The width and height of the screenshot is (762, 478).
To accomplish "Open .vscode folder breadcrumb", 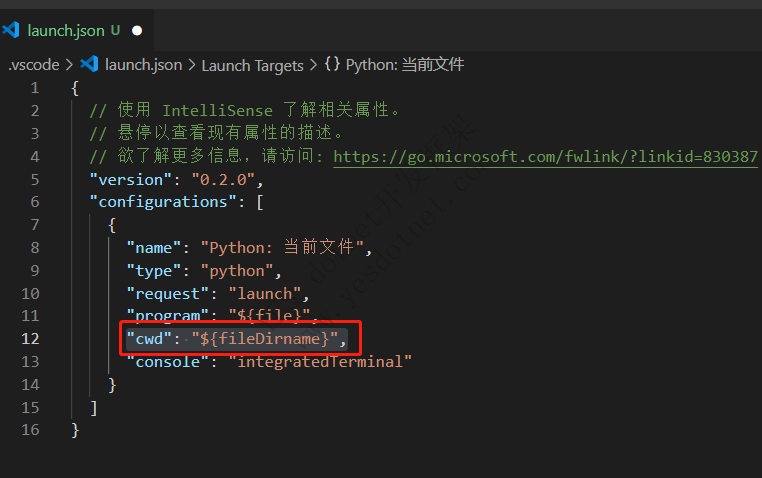I will [x=34, y=65].
